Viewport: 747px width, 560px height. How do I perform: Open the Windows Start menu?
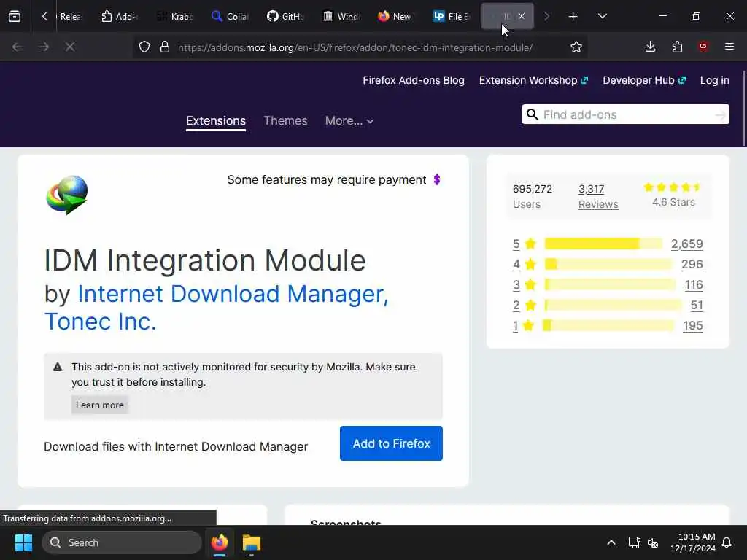coord(23,542)
